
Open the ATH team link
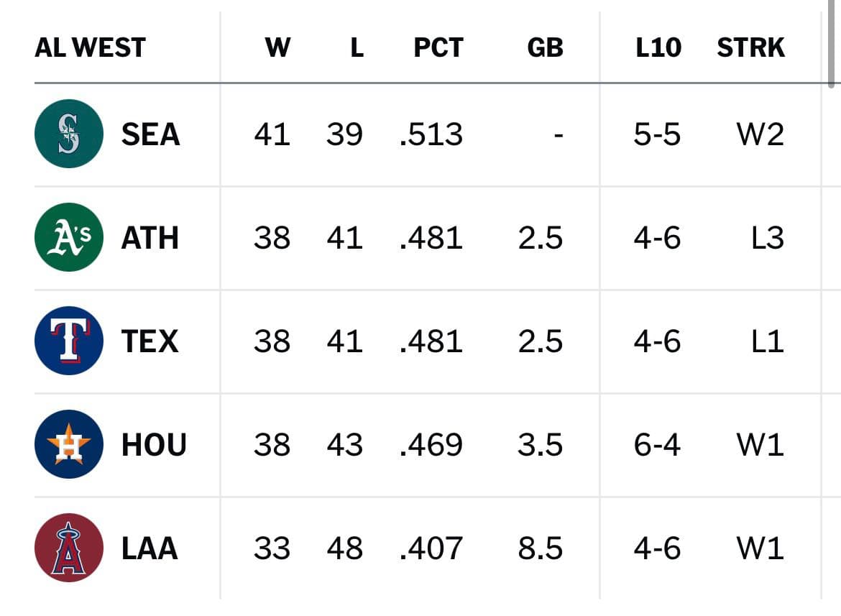(150, 237)
